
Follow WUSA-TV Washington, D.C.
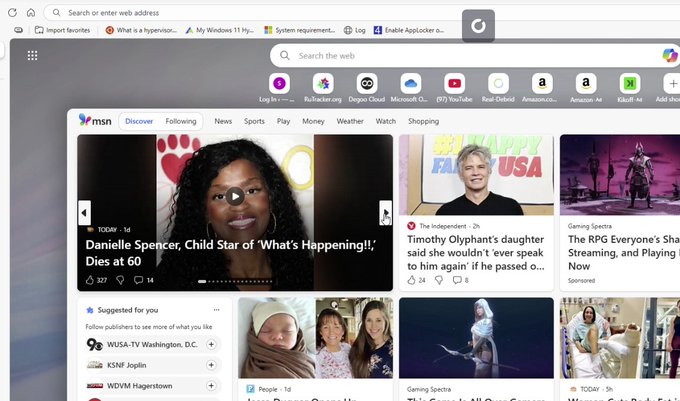[211, 344]
